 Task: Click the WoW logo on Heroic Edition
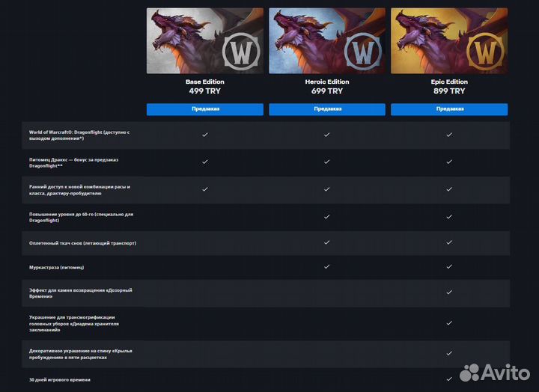coord(363,51)
